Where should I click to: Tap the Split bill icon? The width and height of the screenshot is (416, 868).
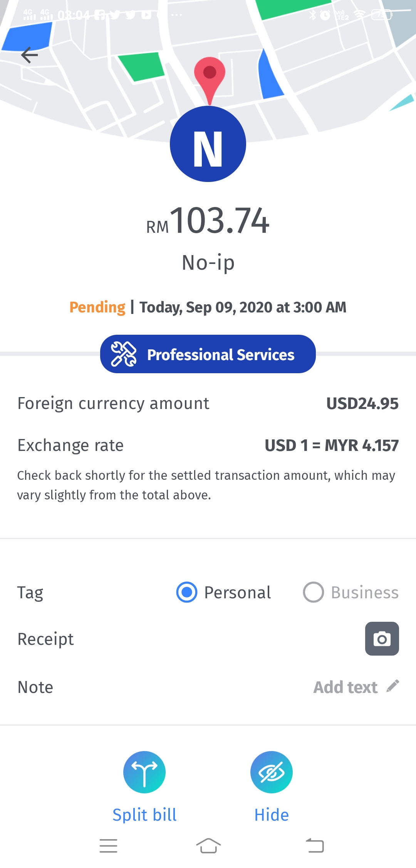(144, 772)
